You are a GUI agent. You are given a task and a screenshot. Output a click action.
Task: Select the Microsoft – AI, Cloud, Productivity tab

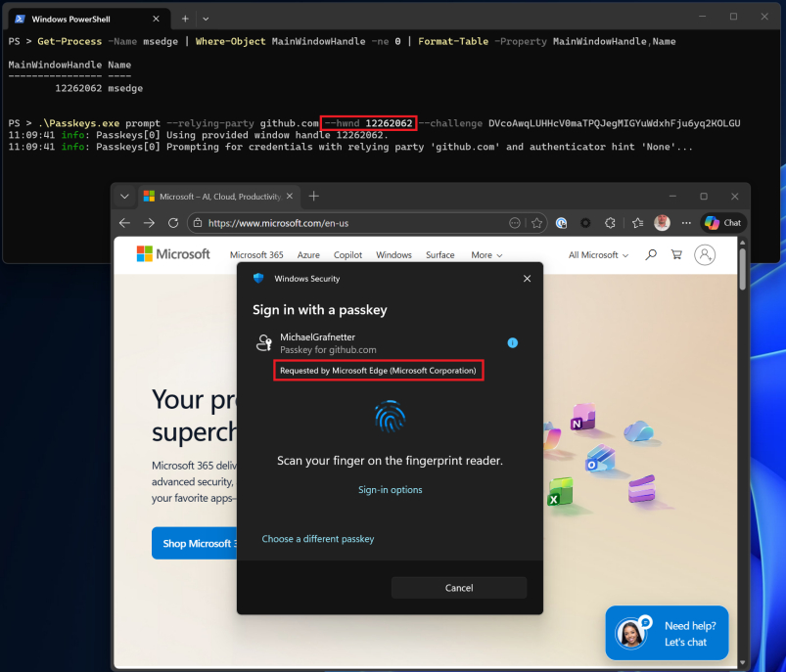pos(219,197)
